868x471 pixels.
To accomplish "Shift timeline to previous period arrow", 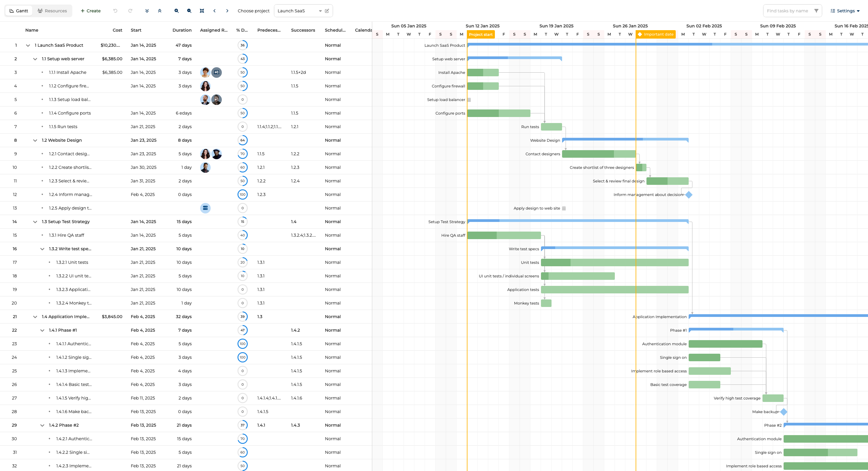I will (x=215, y=11).
